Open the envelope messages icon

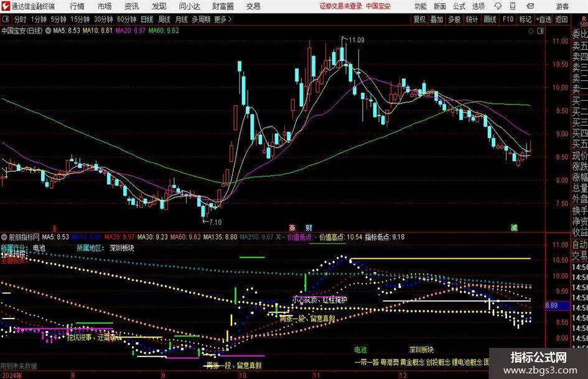pyautogui.click(x=530, y=6)
